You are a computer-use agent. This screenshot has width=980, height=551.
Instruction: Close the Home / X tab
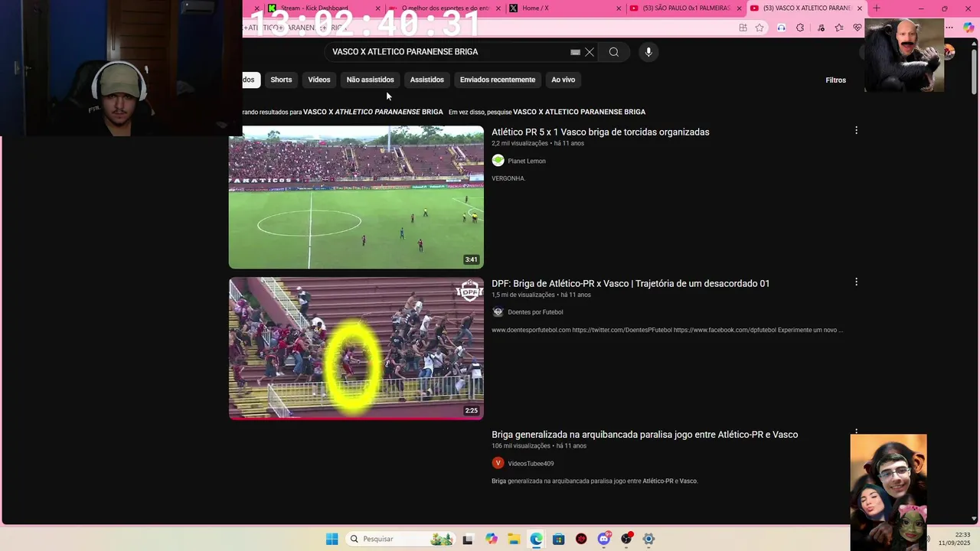point(619,8)
